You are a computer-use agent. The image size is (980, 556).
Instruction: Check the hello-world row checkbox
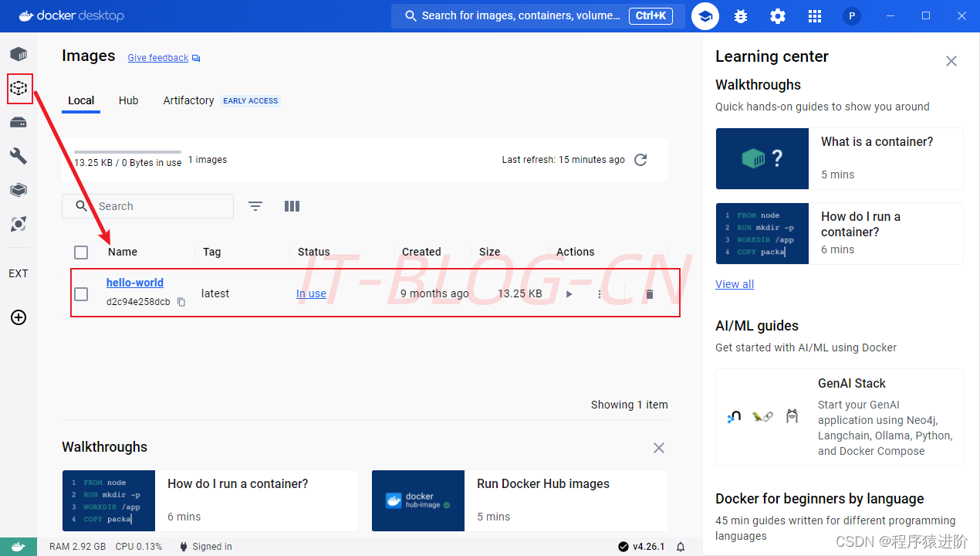coord(81,293)
